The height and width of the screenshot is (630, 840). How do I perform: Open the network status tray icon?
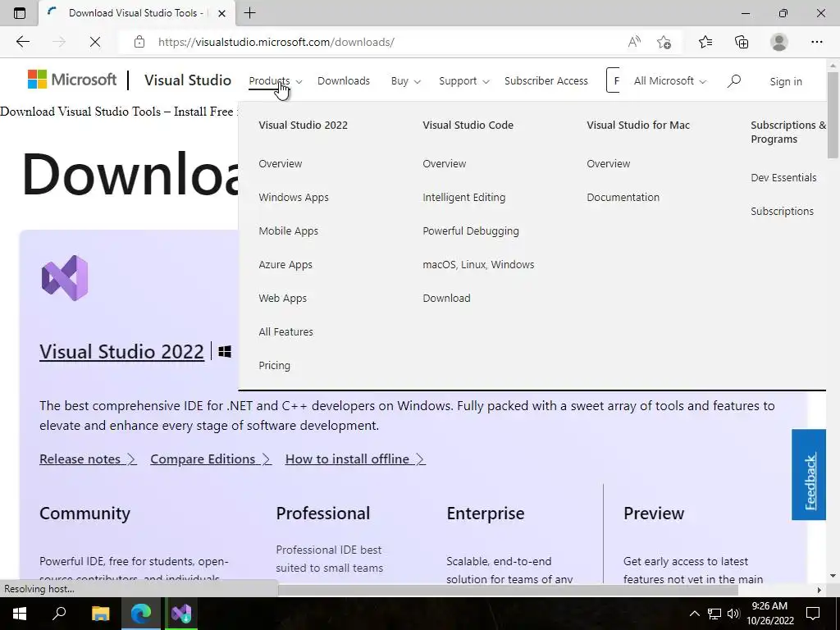point(714,614)
